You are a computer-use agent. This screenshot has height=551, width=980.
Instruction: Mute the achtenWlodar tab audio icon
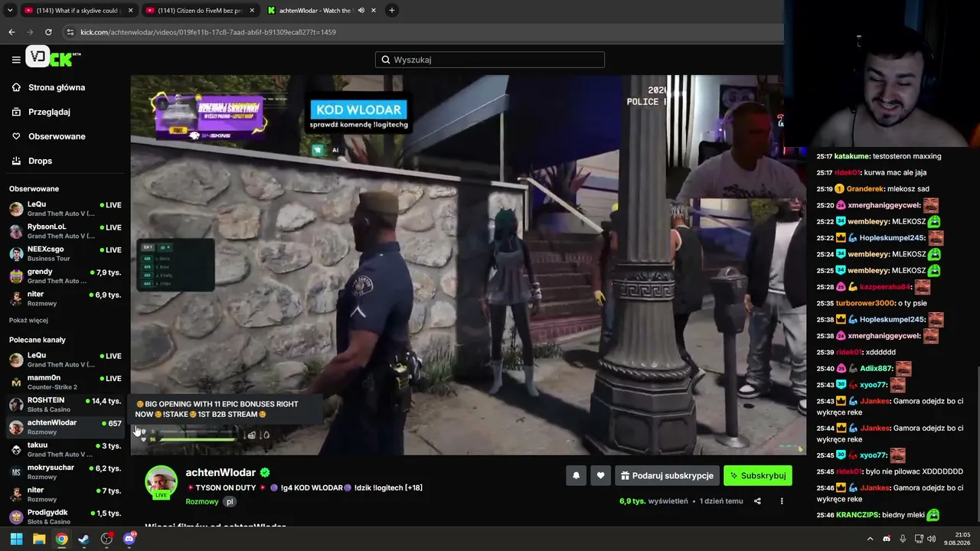(x=361, y=11)
